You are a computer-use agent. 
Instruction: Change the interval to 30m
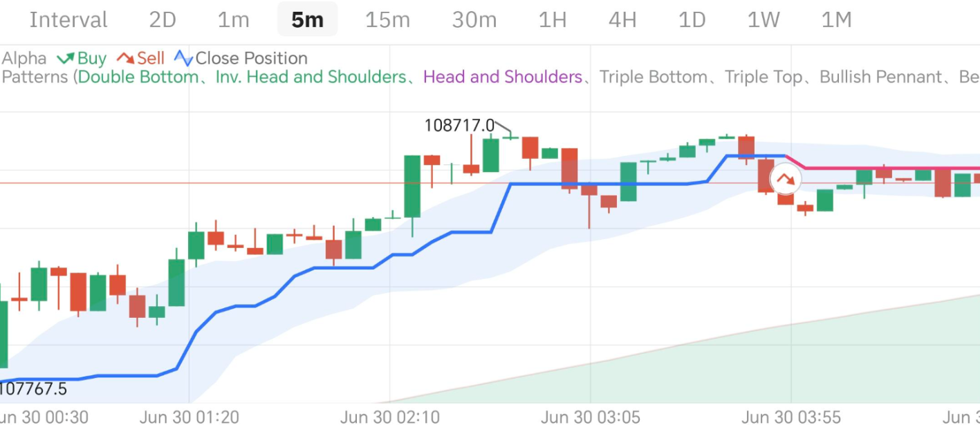474,20
